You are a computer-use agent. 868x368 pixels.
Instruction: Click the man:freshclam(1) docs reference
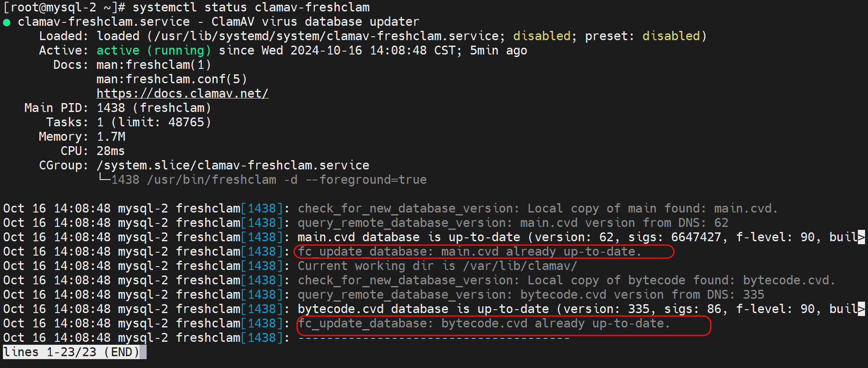pyautogui.click(x=153, y=65)
